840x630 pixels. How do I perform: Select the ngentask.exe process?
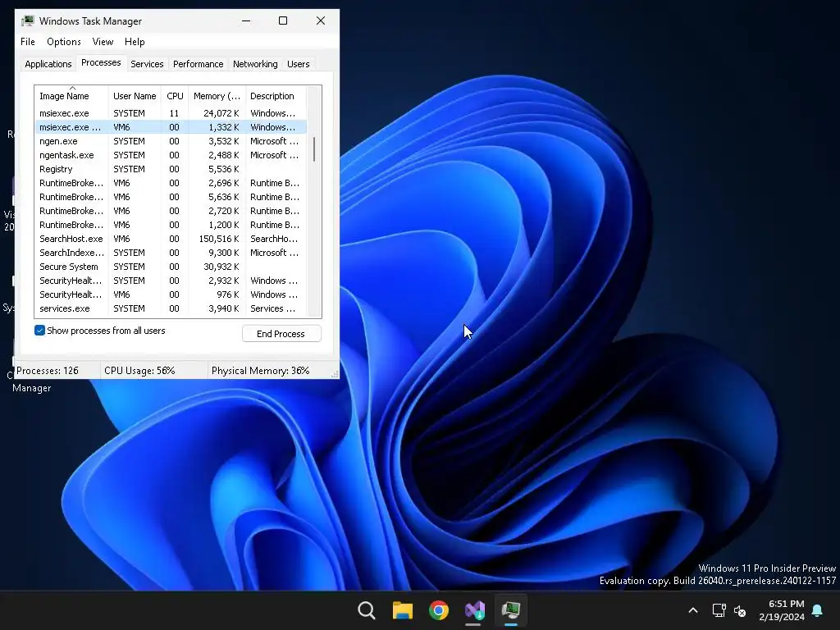click(x=171, y=155)
